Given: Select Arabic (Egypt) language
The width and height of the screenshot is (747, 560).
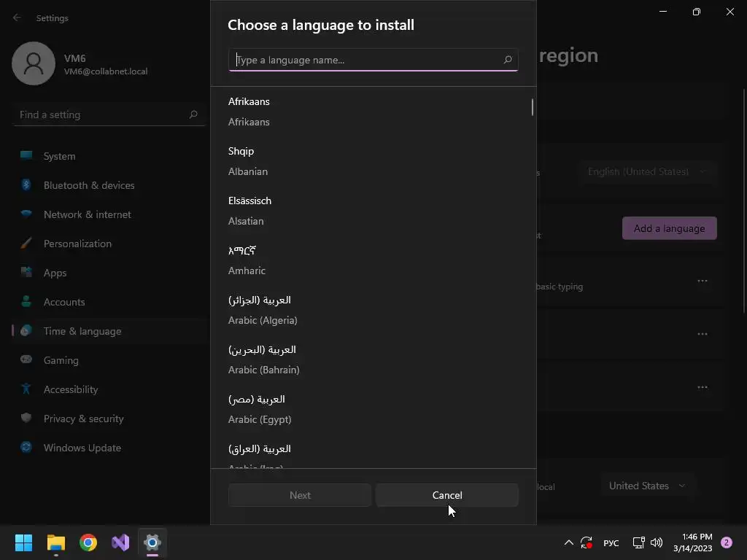Looking at the screenshot, I should 373,409.
